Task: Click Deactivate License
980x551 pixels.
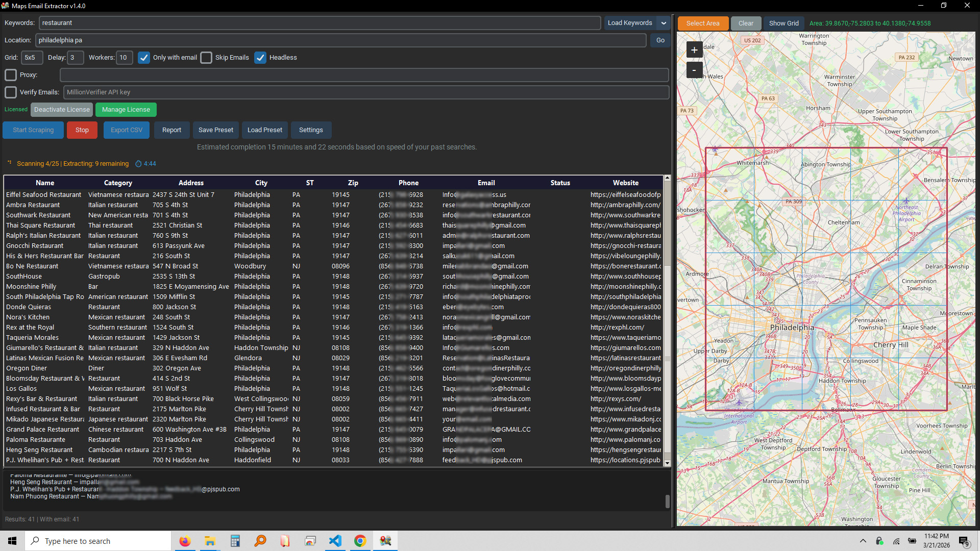Action: click(62, 110)
